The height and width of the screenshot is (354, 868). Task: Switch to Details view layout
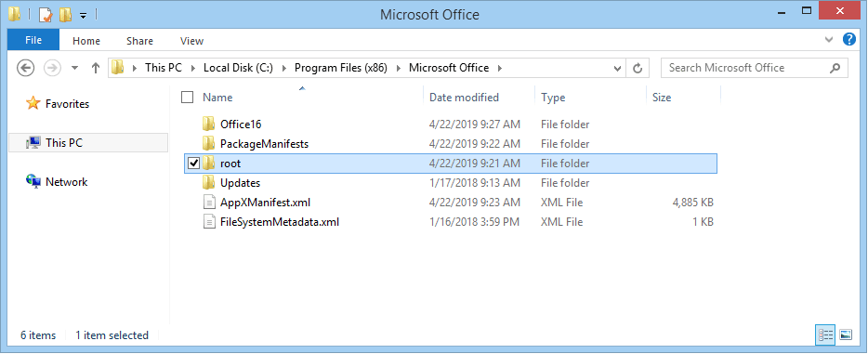(x=825, y=334)
